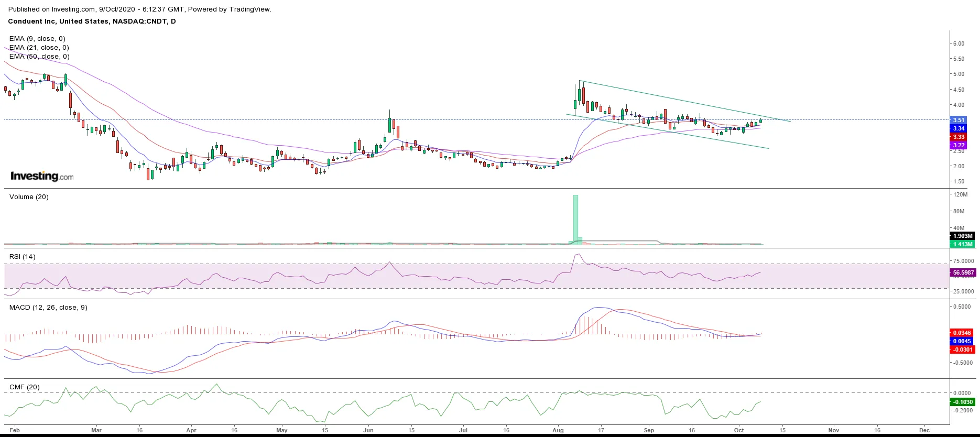Click the 3.51 current price tag
This screenshot has height=437, width=980.
tap(959, 120)
